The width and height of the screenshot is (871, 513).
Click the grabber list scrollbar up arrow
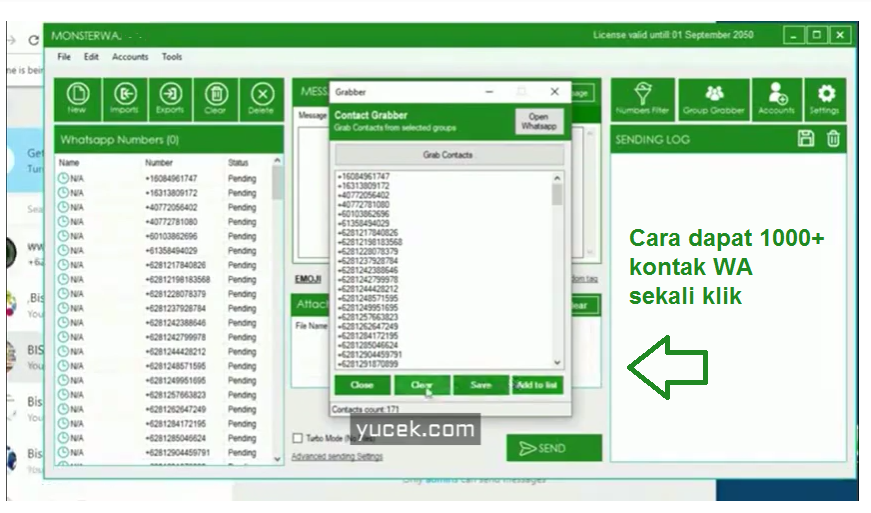click(557, 178)
